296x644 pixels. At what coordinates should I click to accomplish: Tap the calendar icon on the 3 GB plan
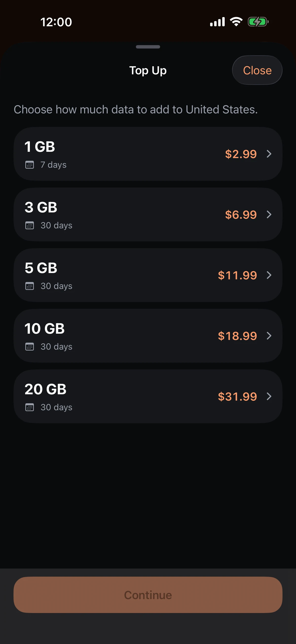pos(29,225)
